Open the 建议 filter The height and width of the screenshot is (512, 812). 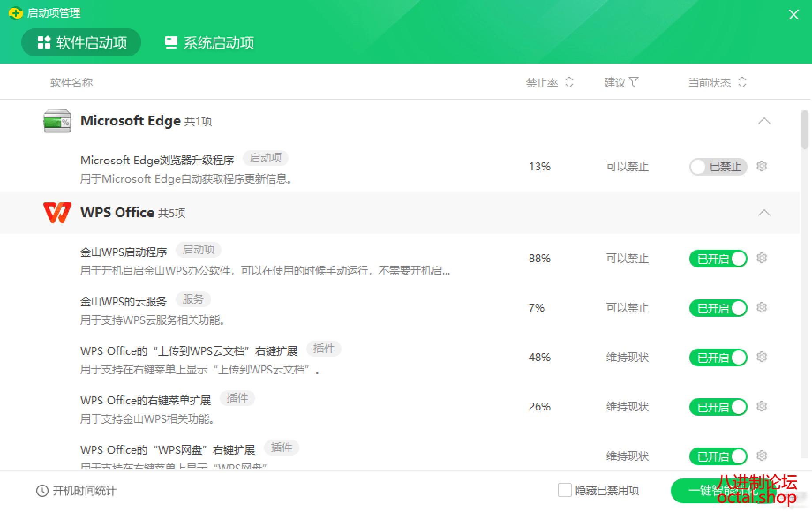click(x=621, y=83)
